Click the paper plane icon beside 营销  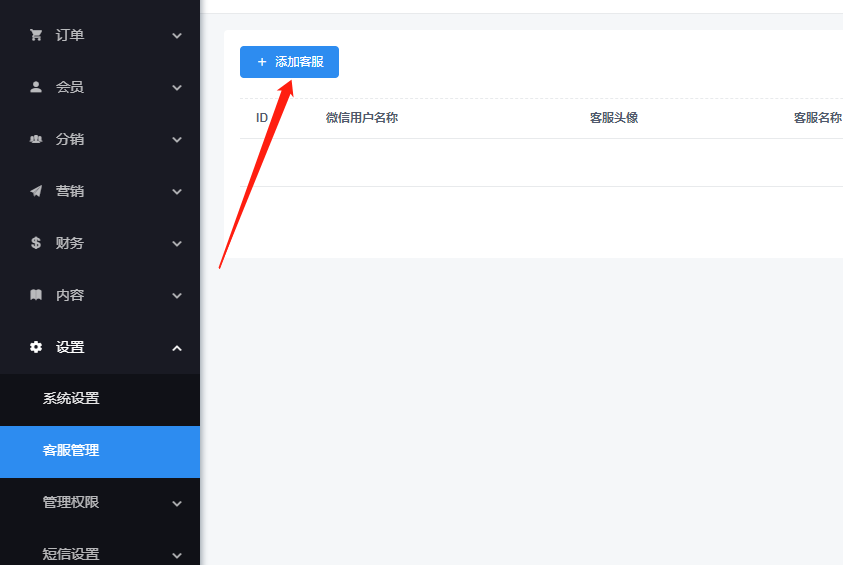(x=36, y=191)
